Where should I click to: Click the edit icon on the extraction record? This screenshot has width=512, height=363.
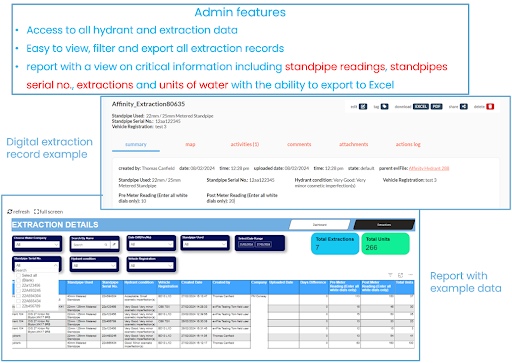(363, 107)
